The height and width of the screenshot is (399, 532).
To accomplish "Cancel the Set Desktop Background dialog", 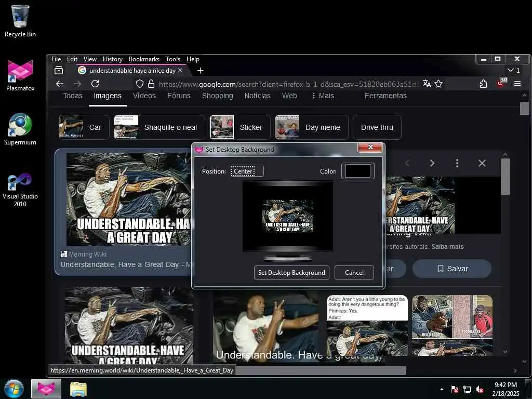I will click(354, 272).
